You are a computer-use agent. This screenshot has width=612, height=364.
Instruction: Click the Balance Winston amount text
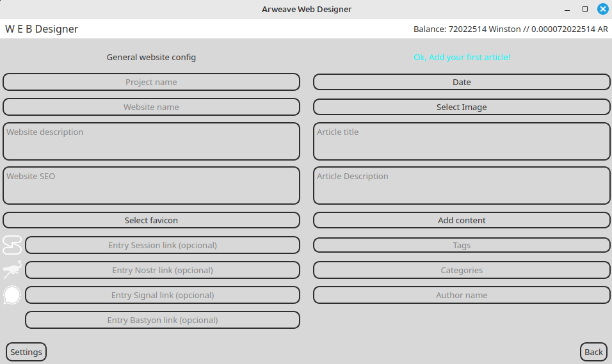(510, 29)
